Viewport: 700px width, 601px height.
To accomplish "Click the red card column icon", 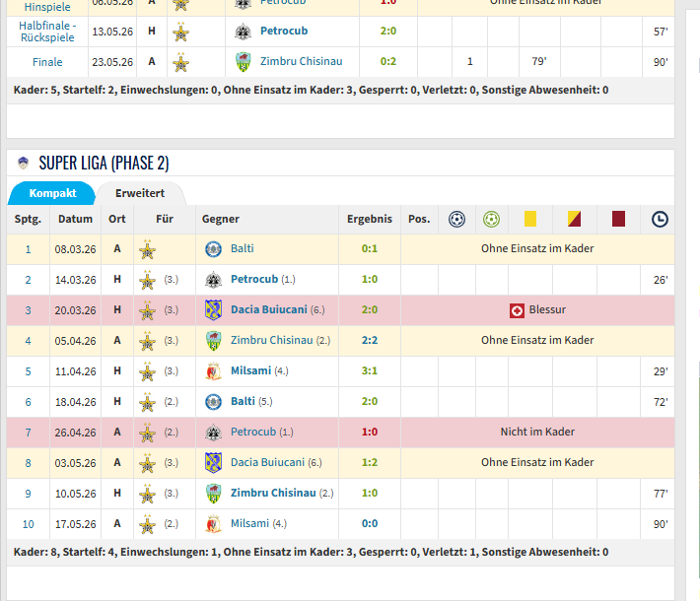I will click(x=618, y=219).
